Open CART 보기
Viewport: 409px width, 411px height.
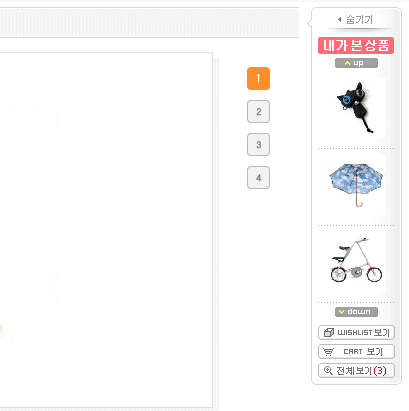click(356, 351)
